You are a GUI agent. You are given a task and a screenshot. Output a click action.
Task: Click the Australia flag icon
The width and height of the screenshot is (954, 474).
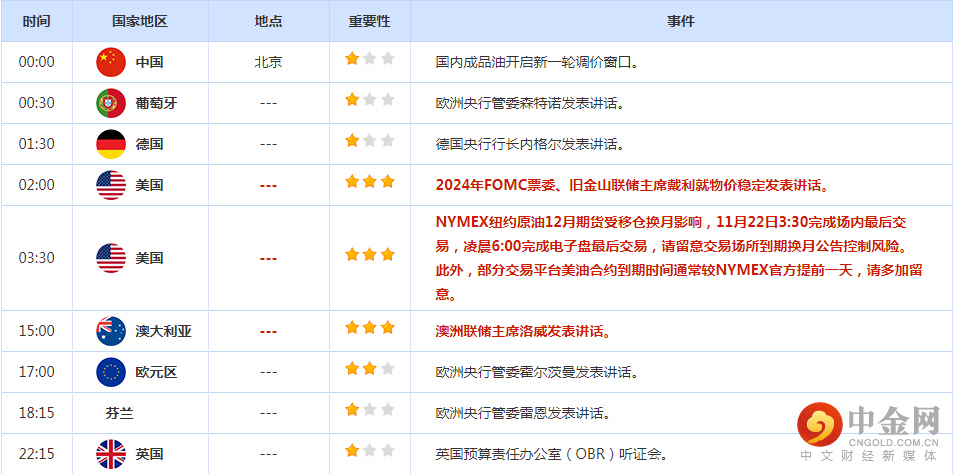click(x=111, y=331)
